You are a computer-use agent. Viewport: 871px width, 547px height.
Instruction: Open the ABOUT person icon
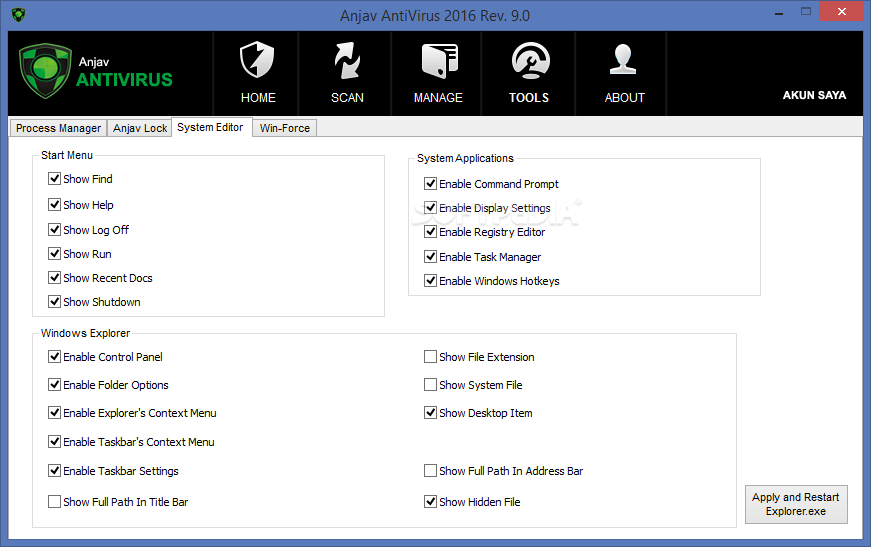pos(623,59)
